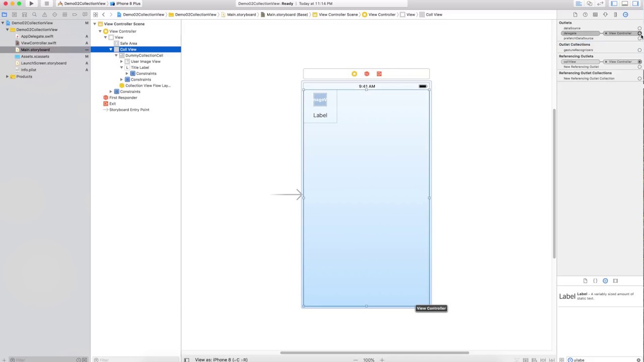Open the Issue navigator warning icon
Screen dimensions: 644x362
[45, 15]
